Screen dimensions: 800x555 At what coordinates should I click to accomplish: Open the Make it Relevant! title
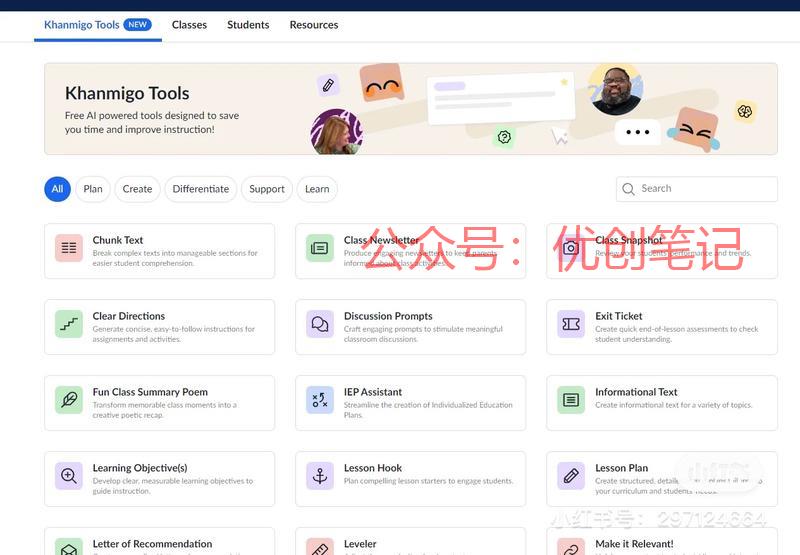tap(634, 544)
